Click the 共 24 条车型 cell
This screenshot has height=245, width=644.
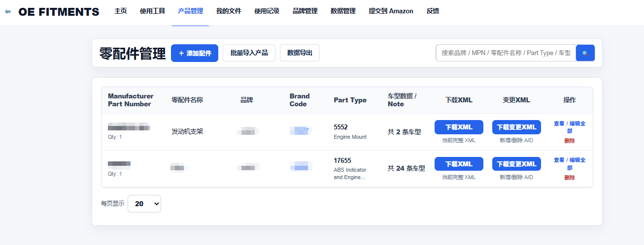[x=407, y=168]
